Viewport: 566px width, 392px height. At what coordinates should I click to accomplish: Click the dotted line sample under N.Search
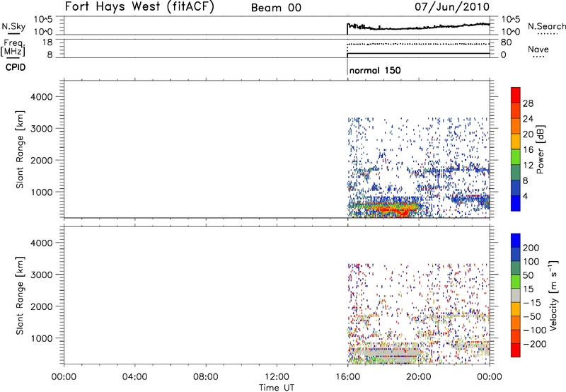(547, 34)
